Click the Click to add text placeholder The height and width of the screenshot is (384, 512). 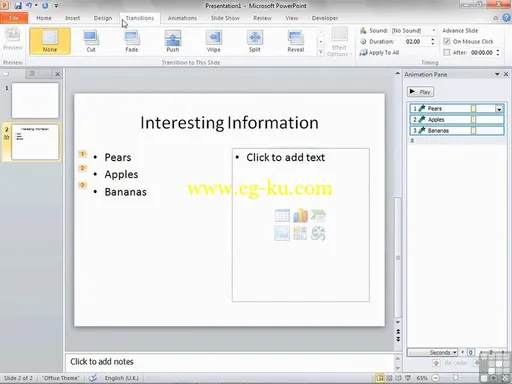[285, 157]
